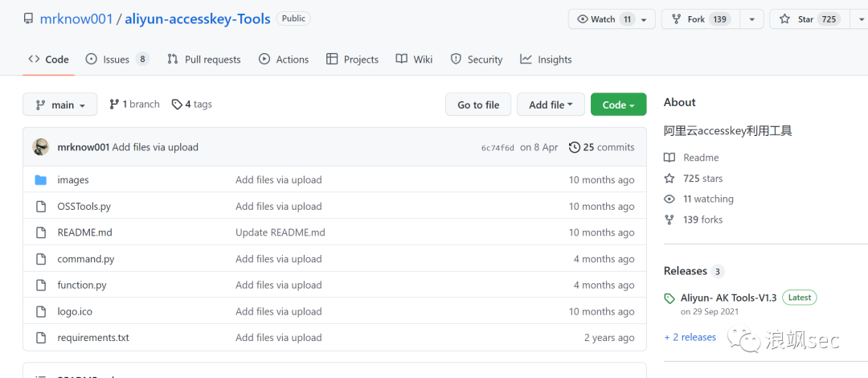Image resolution: width=868 pixels, height=378 pixels.
Task: Click the star icon beside 725 stars
Action: pyautogui.click(x=669, y=179)
